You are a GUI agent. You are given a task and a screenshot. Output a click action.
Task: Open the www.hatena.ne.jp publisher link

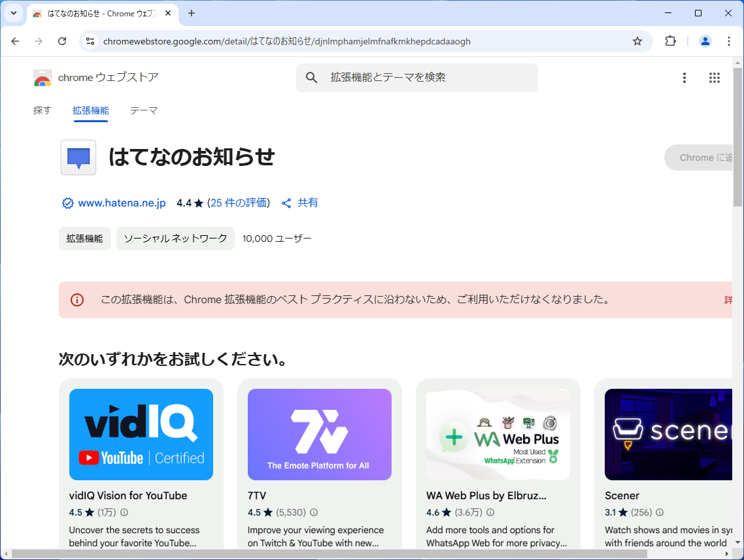(121, 203)
